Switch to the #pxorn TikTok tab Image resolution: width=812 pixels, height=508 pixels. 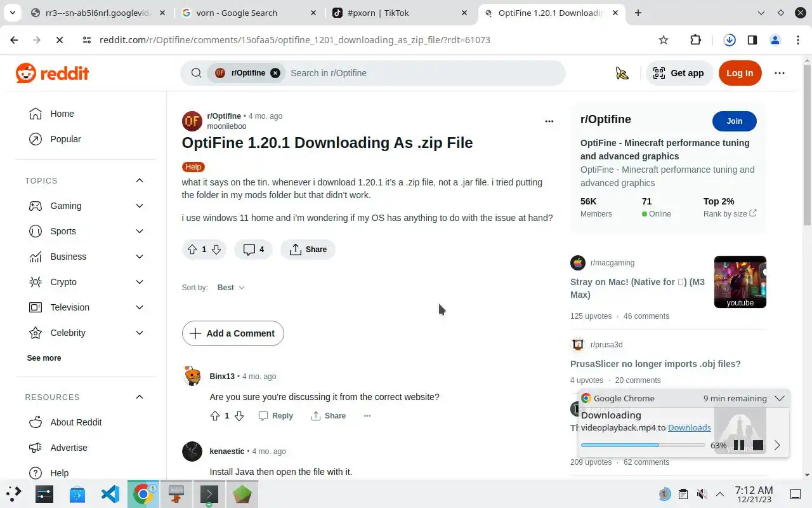[x=402, y=13]
